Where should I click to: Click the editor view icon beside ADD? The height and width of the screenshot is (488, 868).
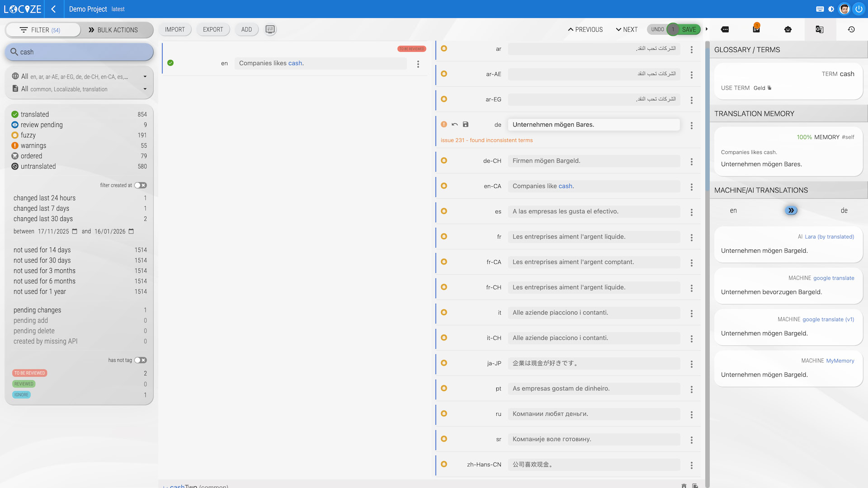pos(270,29)
